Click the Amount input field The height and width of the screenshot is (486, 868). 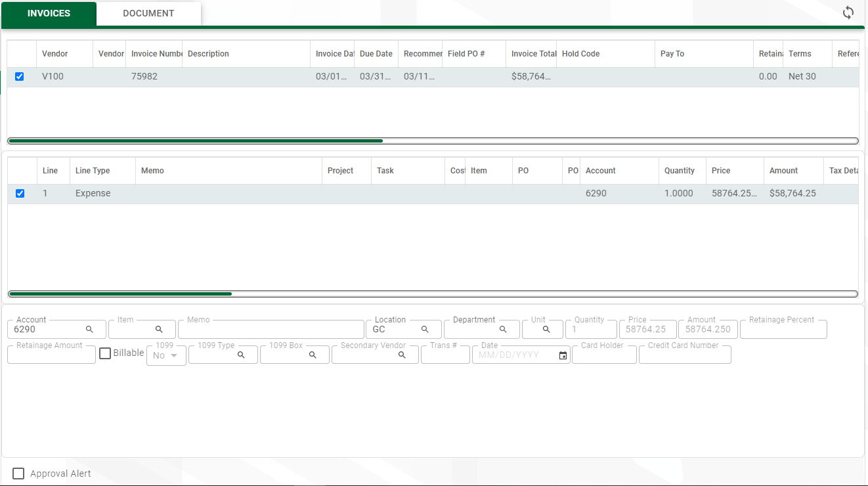[x=708, y=329]
